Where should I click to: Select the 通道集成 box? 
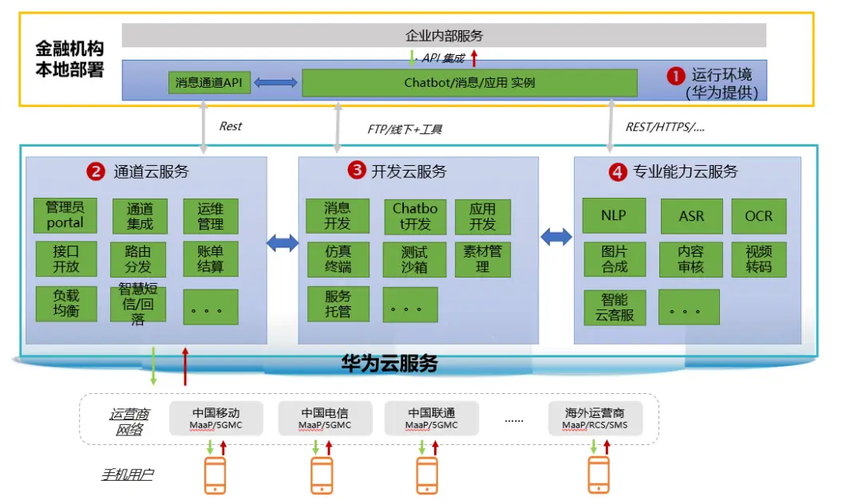[x=140, y=216]
